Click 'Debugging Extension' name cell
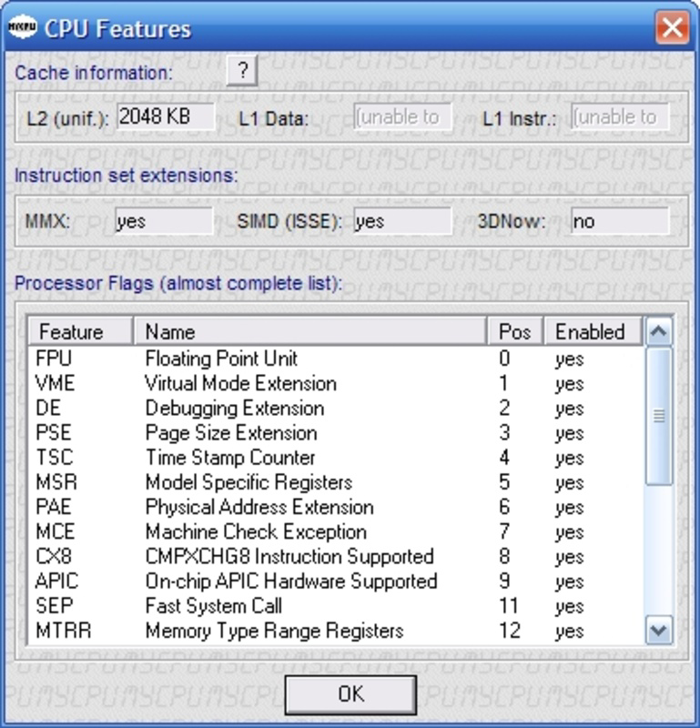 pyautogui.click(x=235, y=408)
